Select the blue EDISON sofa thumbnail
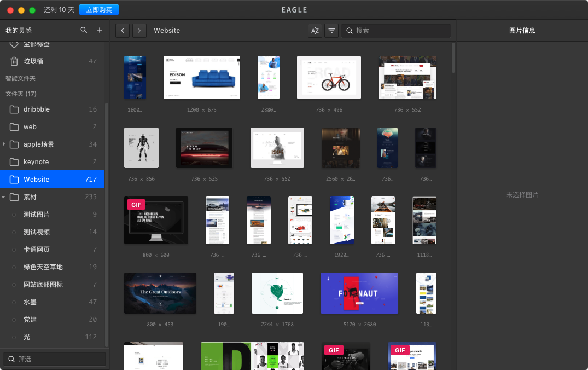 [x=202, y=77]
